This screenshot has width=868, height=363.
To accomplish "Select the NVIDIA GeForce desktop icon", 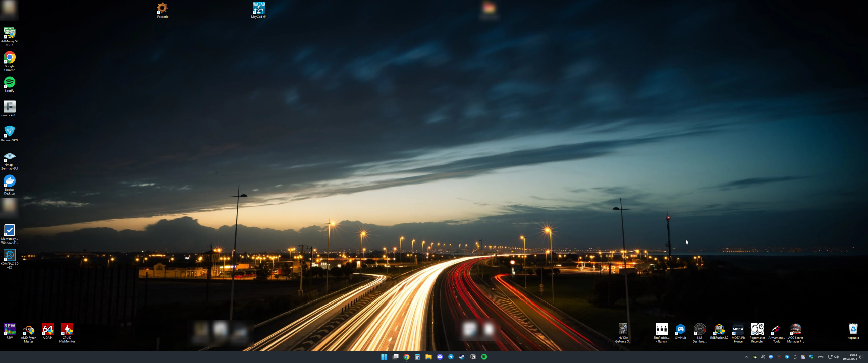I will point(623,333).
